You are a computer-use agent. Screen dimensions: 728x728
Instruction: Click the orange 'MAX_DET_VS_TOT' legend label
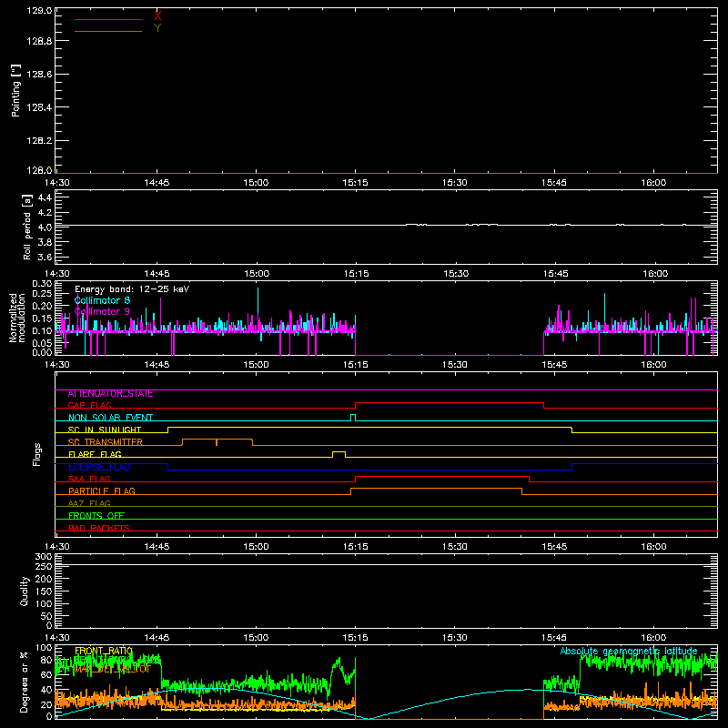point(113,670)
